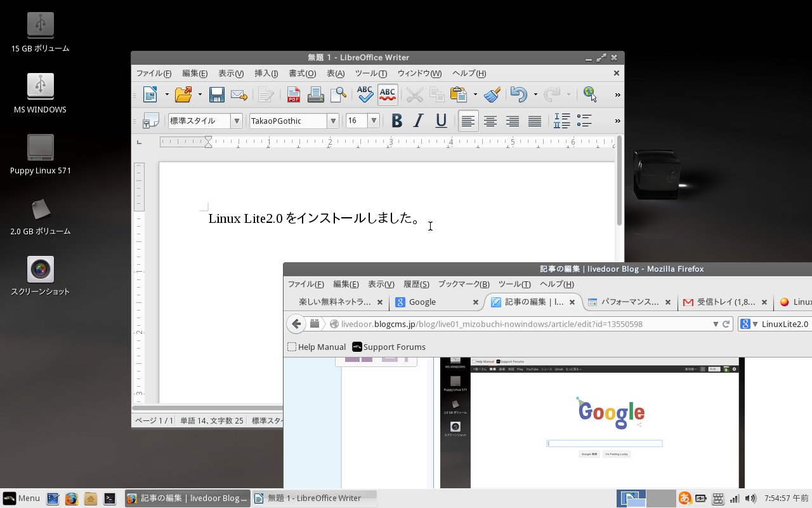Open Writer ツール(T) menu
This screenshot has height=508, width=812.
tap(370, 73)
